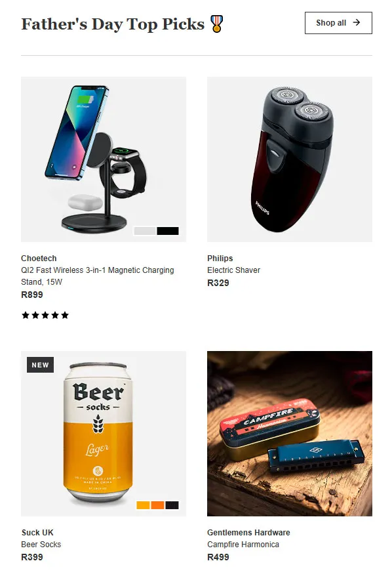Open the Campfire Harmonica product title

pos(243,544)
